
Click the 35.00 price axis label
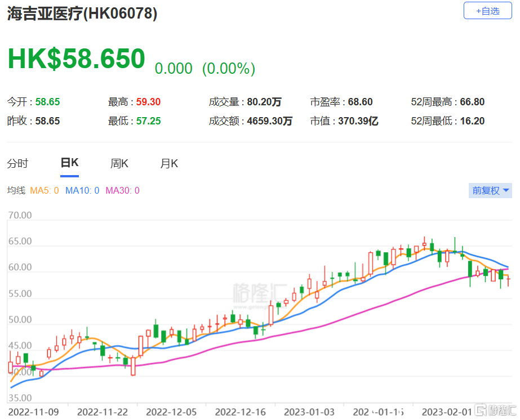coord(20,398)
